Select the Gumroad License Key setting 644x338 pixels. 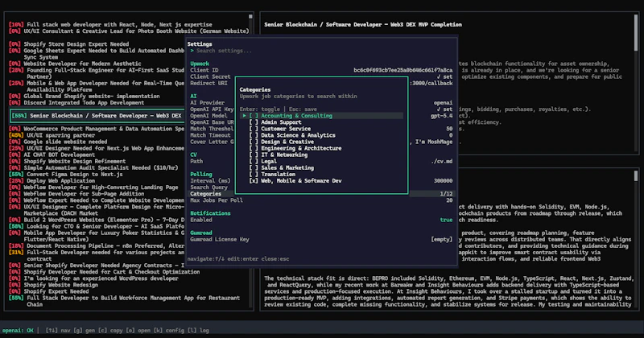coord(321,240)
